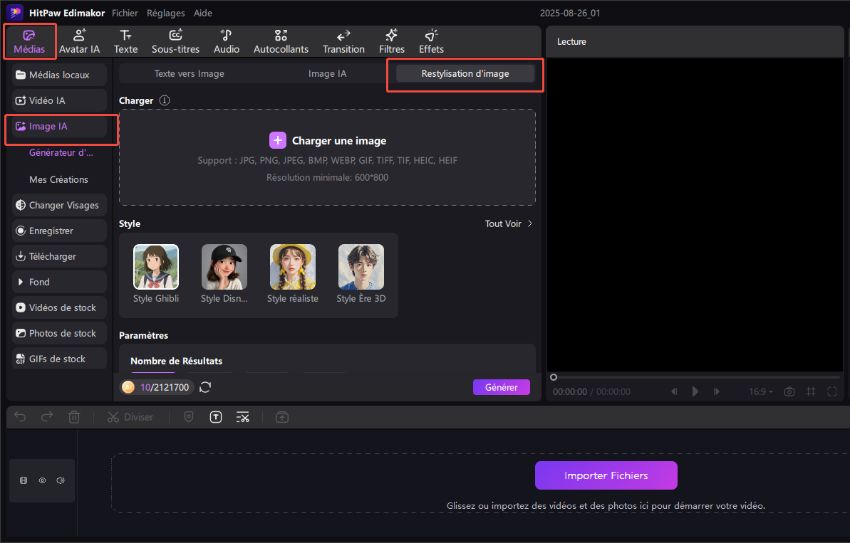
Task: Refresh the credits balance
Action: (205, 387)
